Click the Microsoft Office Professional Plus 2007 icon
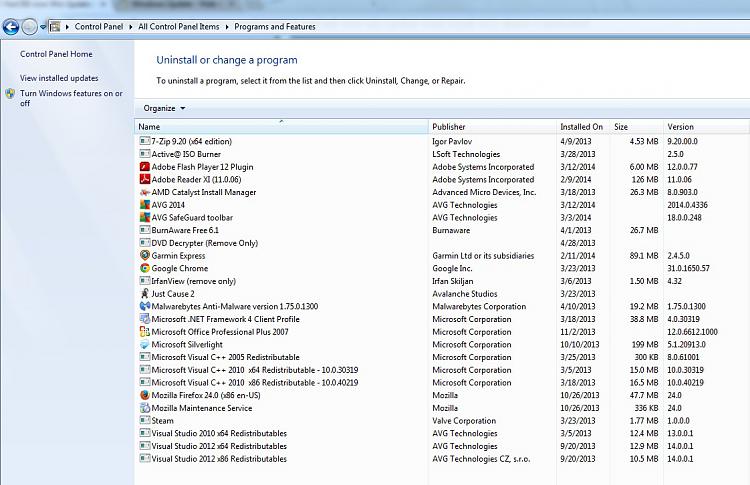The image size is (750, 485). pos(144,331)
